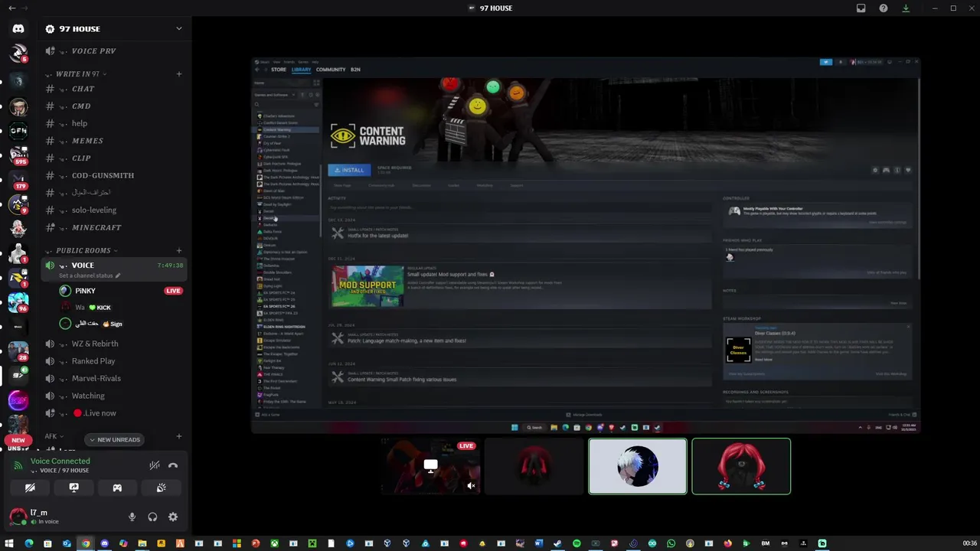Open user settings gear icon

tap(173, 517)
